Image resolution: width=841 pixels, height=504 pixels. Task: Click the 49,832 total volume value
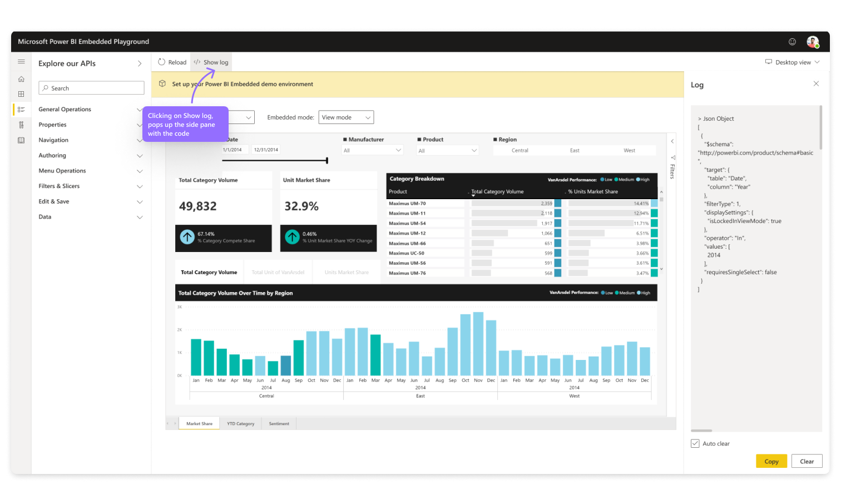(198, 206)
